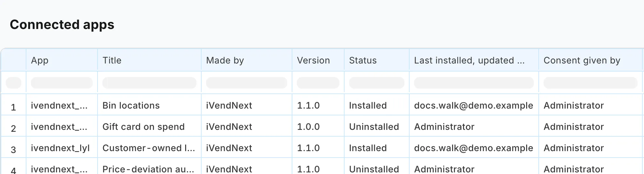
Task: Click Uninstalled status in Gift card row
Action: [377, 127]
